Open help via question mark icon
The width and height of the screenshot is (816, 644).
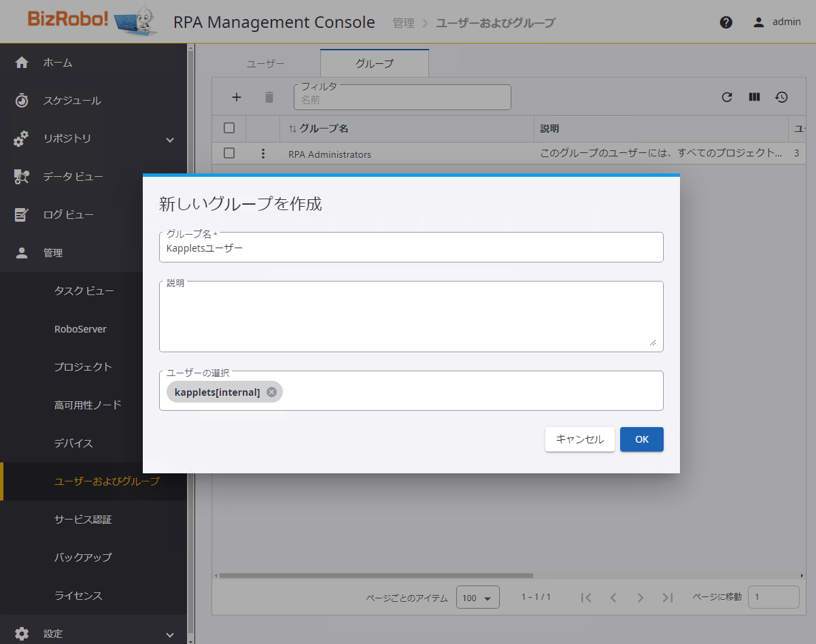point(726,22)
